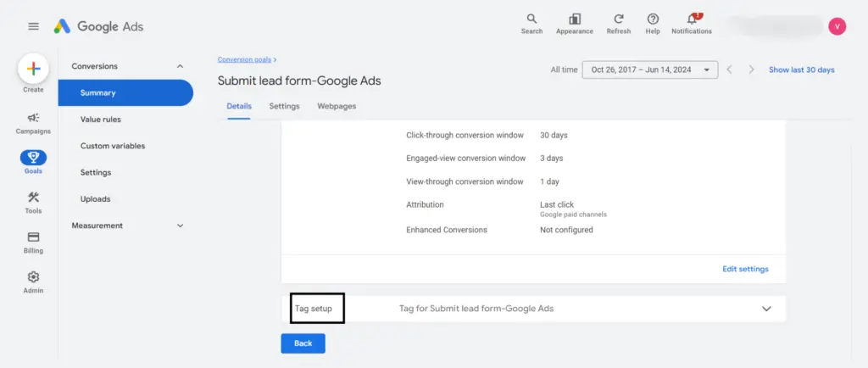This screenshot has width=868, height=368.
Task: Switch to the Details tab
Action: click(239, 106)
